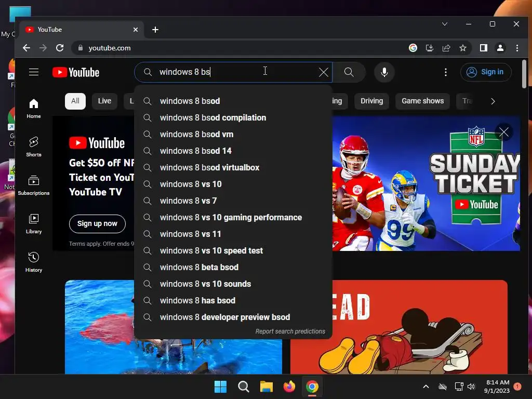Toggle Chrome side panel
The image size is (532, 399).
[x=484, y=48]
